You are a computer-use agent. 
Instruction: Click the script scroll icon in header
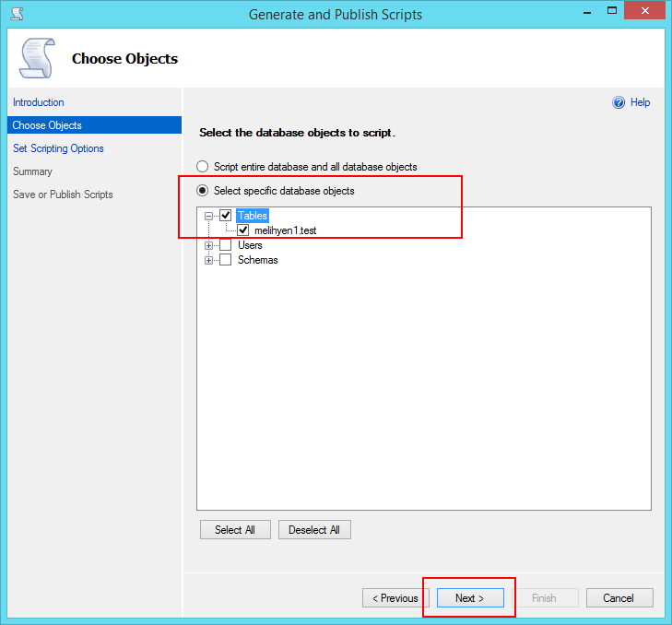(36, 59)
